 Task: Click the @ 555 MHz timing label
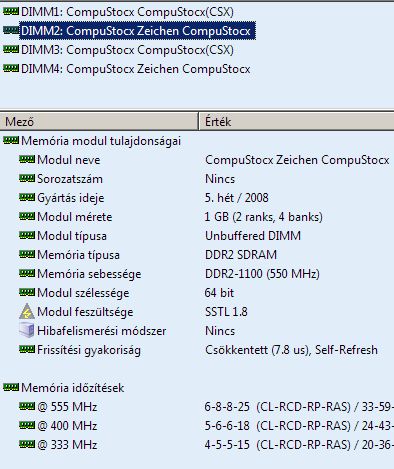click(x=67, y=407)
